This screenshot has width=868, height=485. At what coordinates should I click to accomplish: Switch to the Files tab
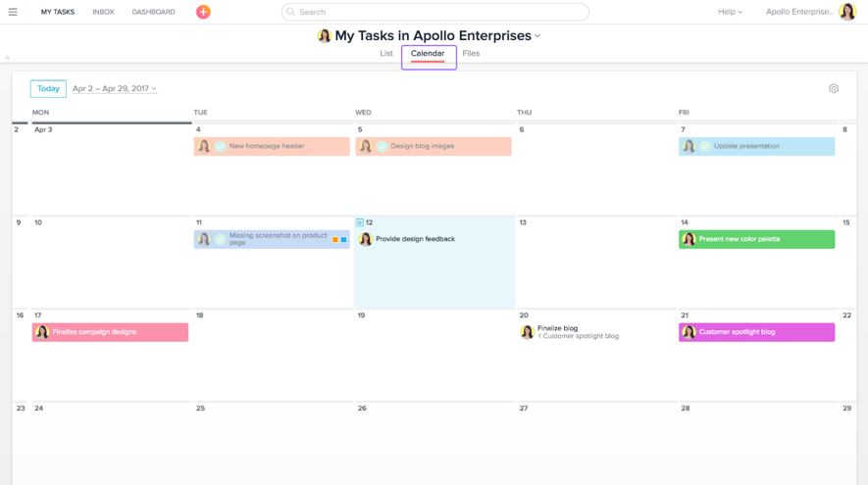(471, 54)
